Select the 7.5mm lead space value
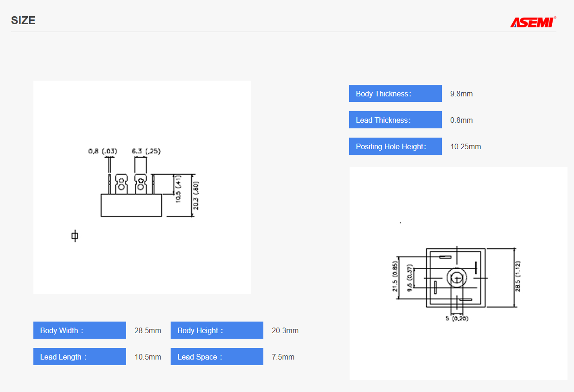574x392 pixels. click(283, 357)
